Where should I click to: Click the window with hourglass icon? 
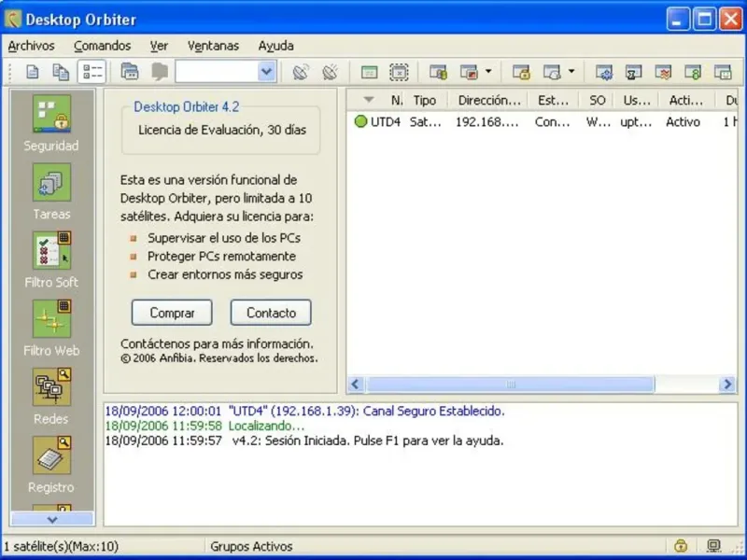tap(634, 73)
